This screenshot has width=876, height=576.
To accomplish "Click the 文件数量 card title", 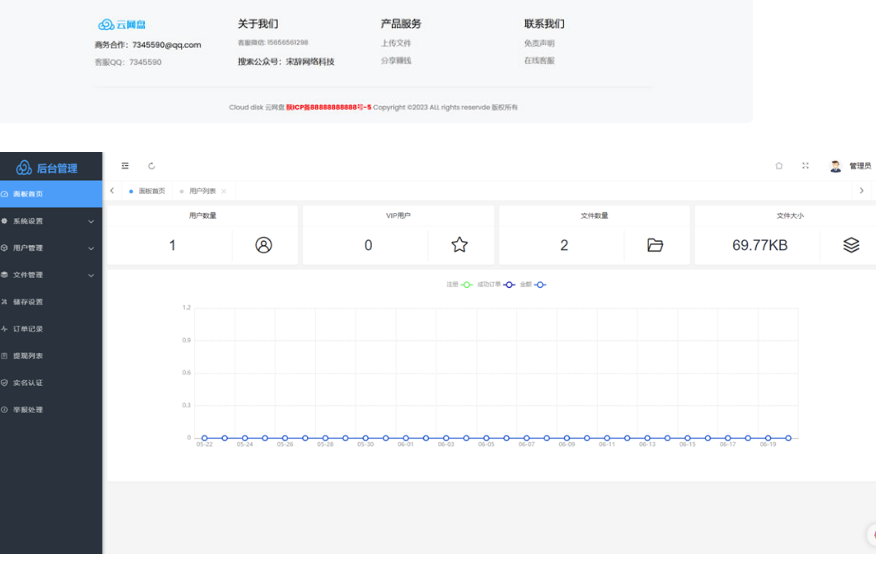I will 594,216.
